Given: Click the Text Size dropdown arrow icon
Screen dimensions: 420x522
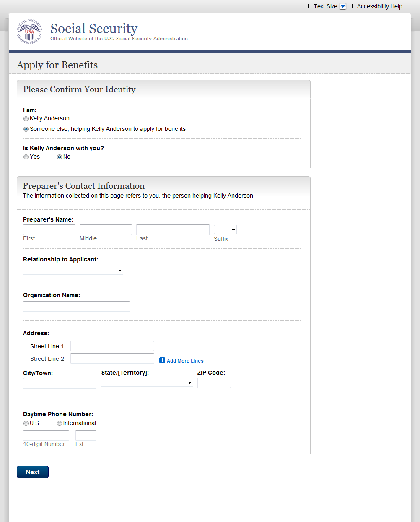Looking at the screenshot, I should (343, 6).
